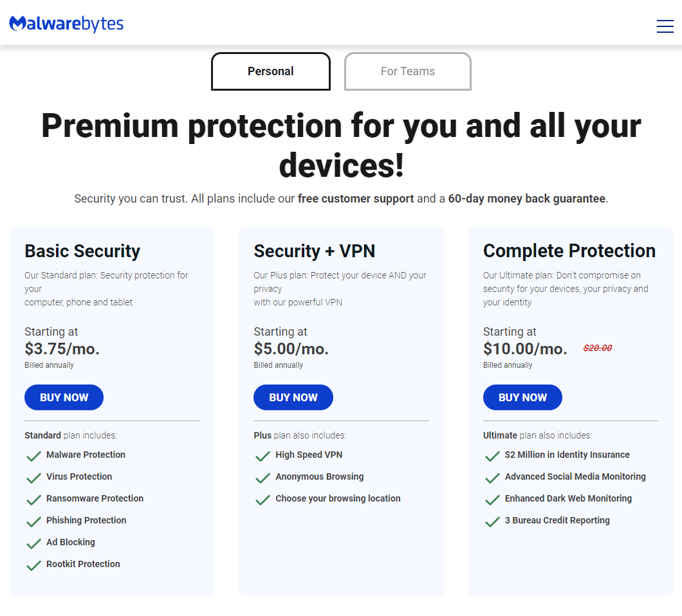Image resolution: width=682 pixels, height=616 pixels.
Task: Click the Basic Security plan heading
Action: tap(82, 251)
